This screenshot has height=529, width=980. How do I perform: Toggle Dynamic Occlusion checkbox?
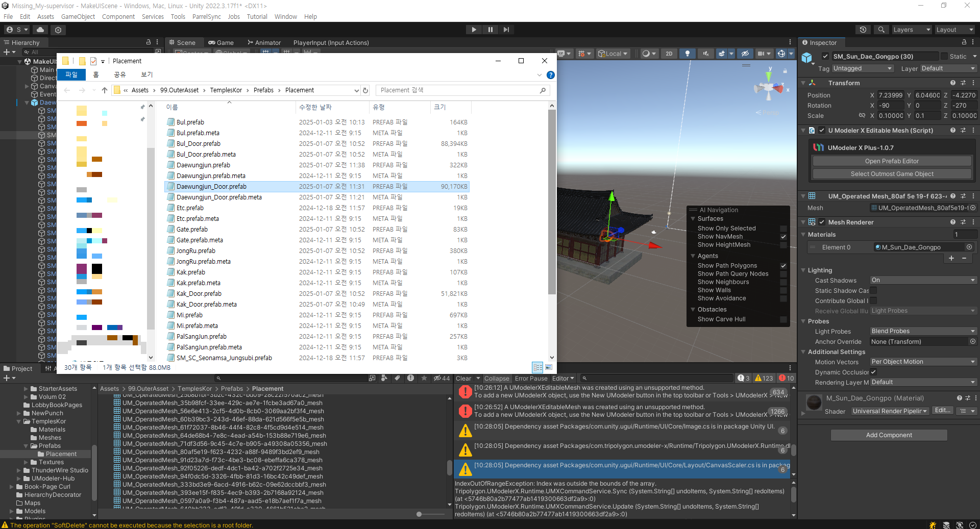click(873, 372)
